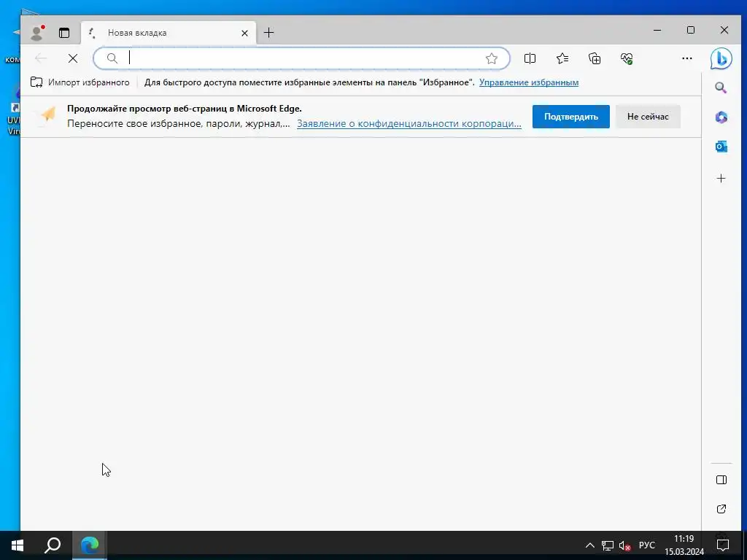Minimize the Edge window
Screen dimensions: 747x560
tap(657, 30)
